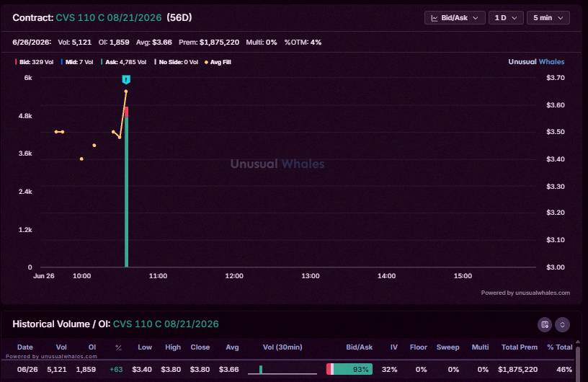Click the expand/collapse icon in Historical Volume
The image size is (588, 382).
[x=562, y=324]
